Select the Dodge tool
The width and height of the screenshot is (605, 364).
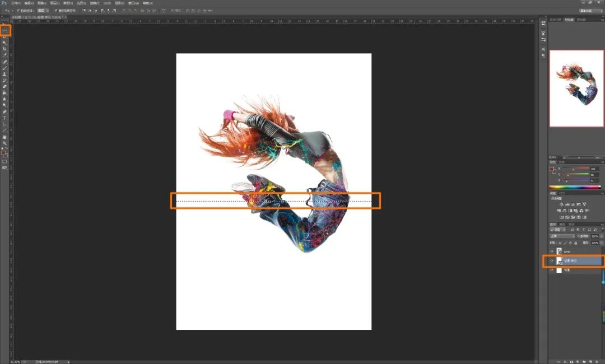[x=4, y=105]
